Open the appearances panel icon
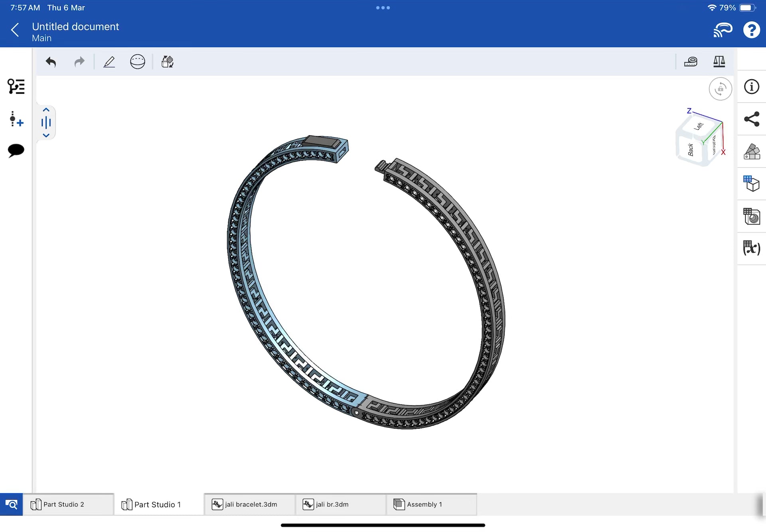 pyautogui.click(x=752, y=152)
